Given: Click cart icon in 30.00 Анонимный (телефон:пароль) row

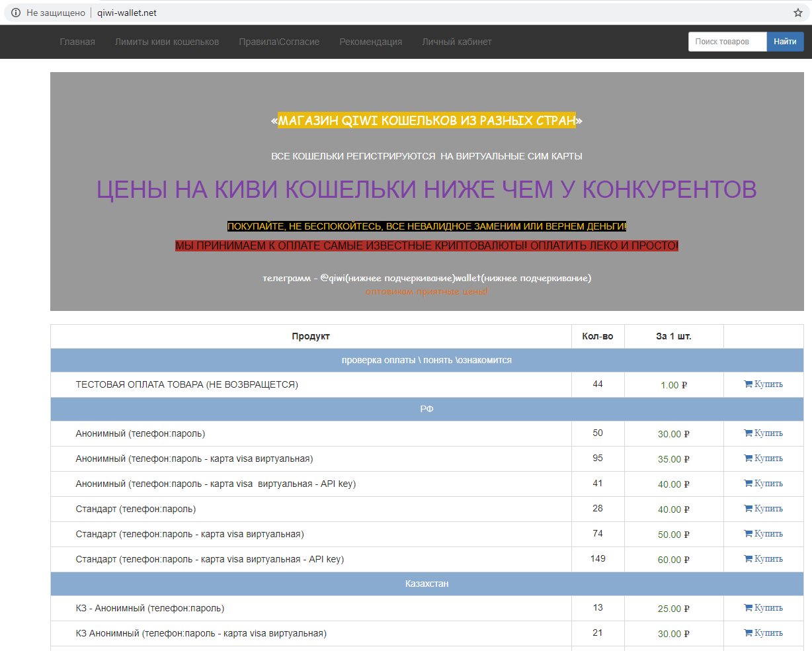Looking at the screenshot, I should (x=748, y=433).
